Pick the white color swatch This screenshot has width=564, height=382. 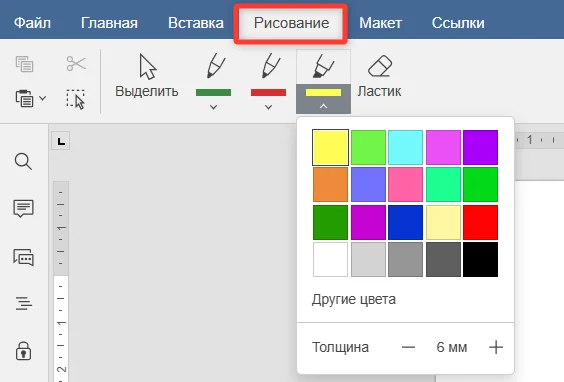pyautogui.click(x=330, y=259)
